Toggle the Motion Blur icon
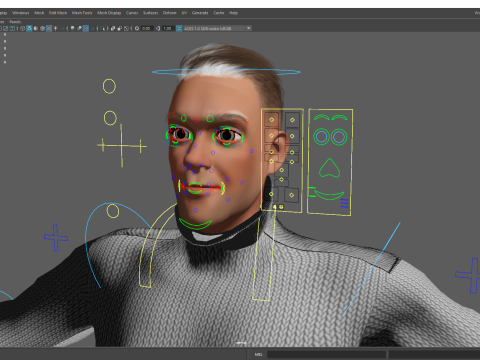 pyautogui.click(x=79, y=28)
